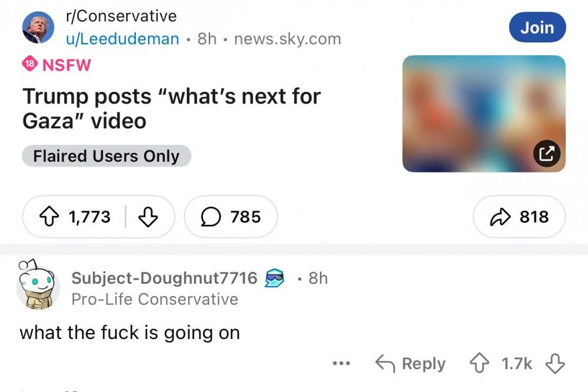Open external link icon on blurred thumbnail
Image resolution: width=588 pixels, height=392 pixels.
[547, 153]
